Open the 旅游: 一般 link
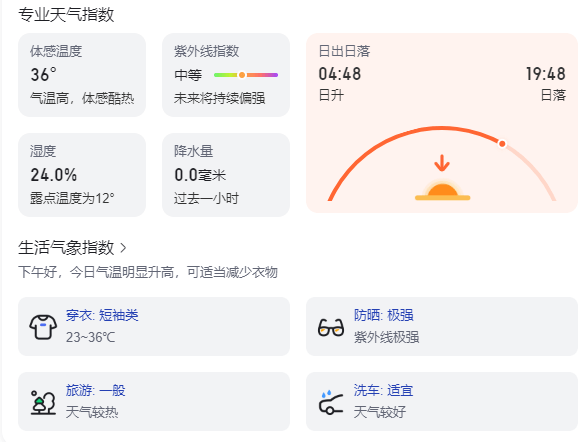588x442 pixels. tap(95, 390)
